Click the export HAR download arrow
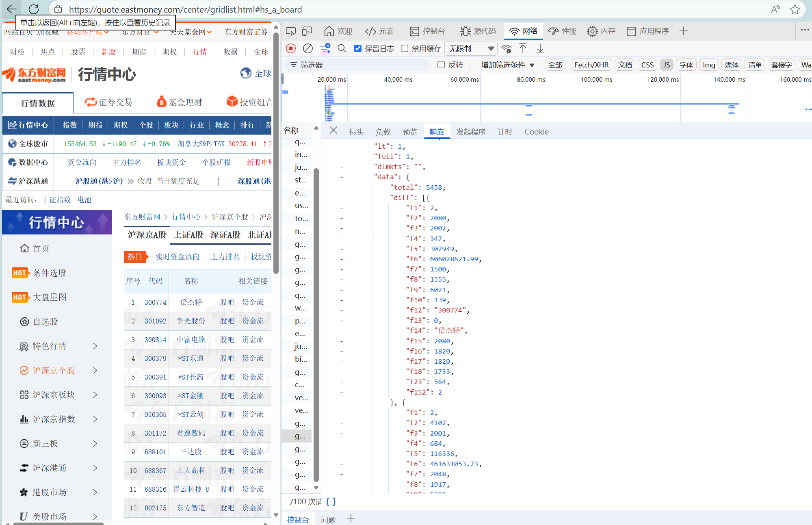812x525 pixels. (540, 49)
